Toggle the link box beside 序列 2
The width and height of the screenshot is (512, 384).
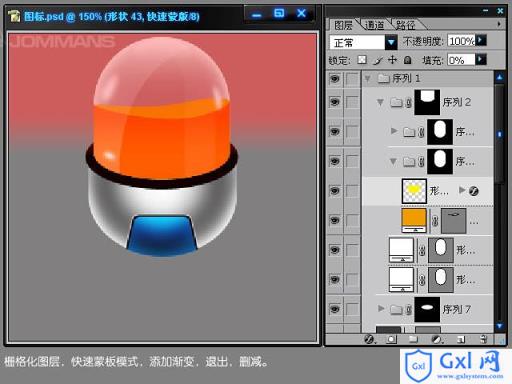point(352,102)
